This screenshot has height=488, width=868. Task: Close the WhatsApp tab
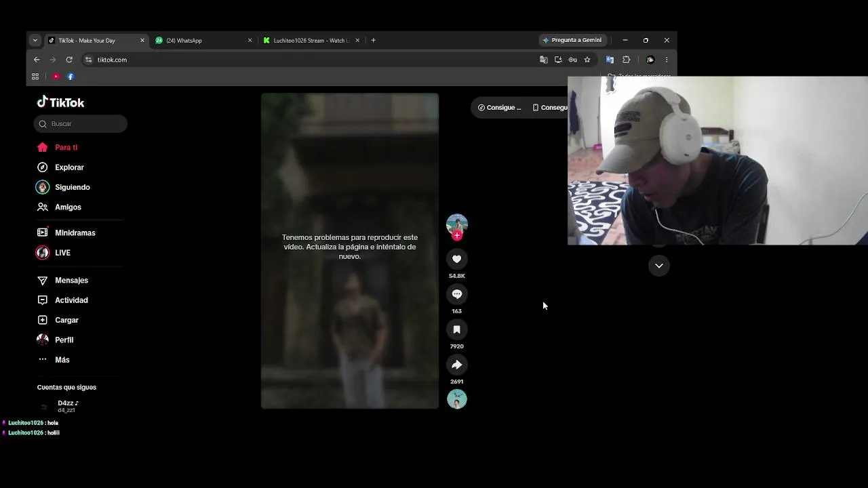250,41
